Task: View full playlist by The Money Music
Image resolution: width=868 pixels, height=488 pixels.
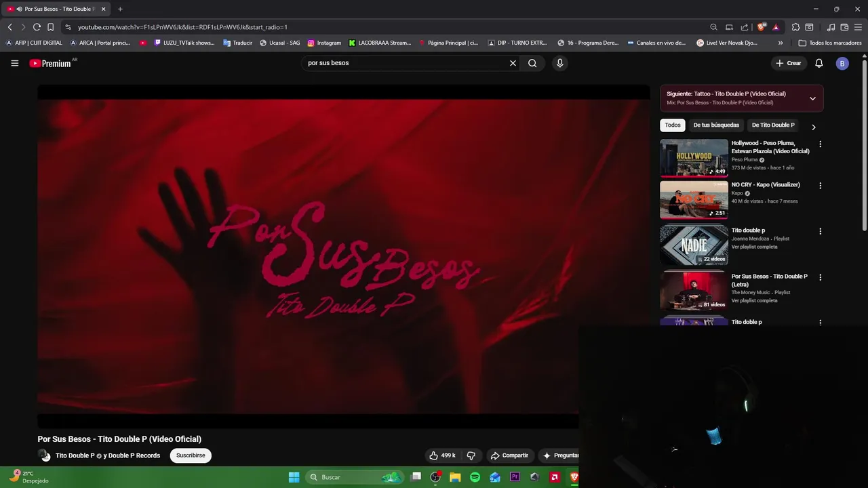Action: click(x=754, y=300)
